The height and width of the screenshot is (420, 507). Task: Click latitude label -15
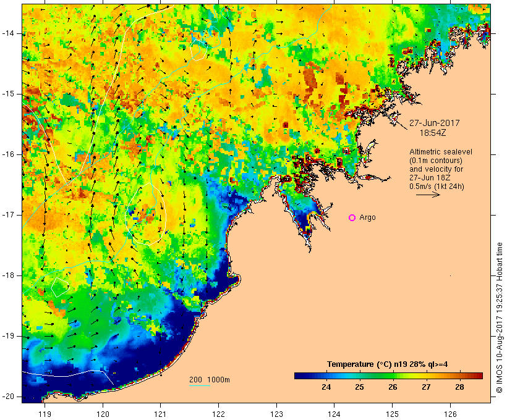pyautogui.click(x=8, y=94)
